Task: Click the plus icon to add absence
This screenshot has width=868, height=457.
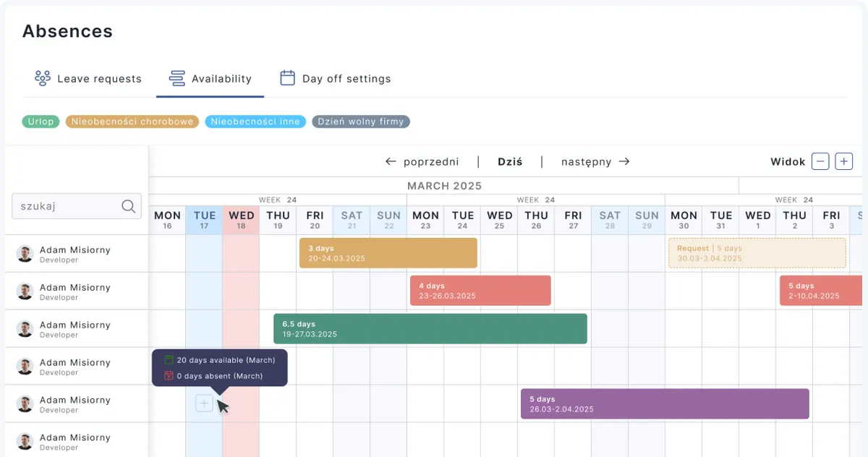Action: point(204,403)
